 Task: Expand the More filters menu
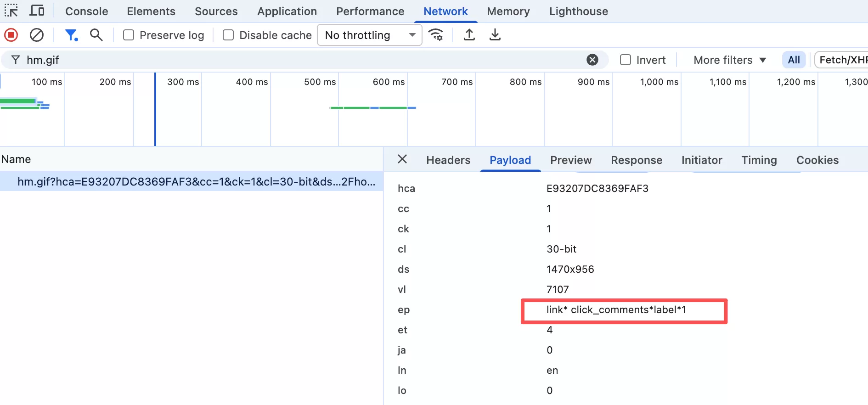tap(729, 60)
